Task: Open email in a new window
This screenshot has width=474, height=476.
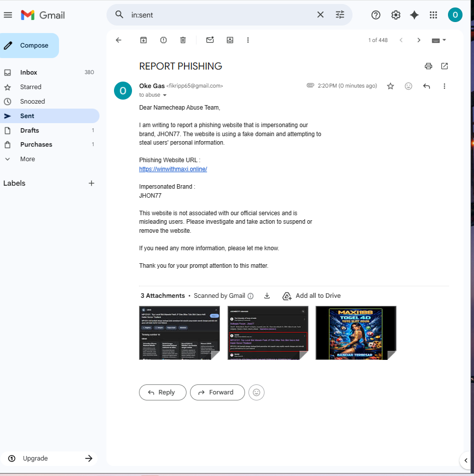Action: [x=444, y=66]
